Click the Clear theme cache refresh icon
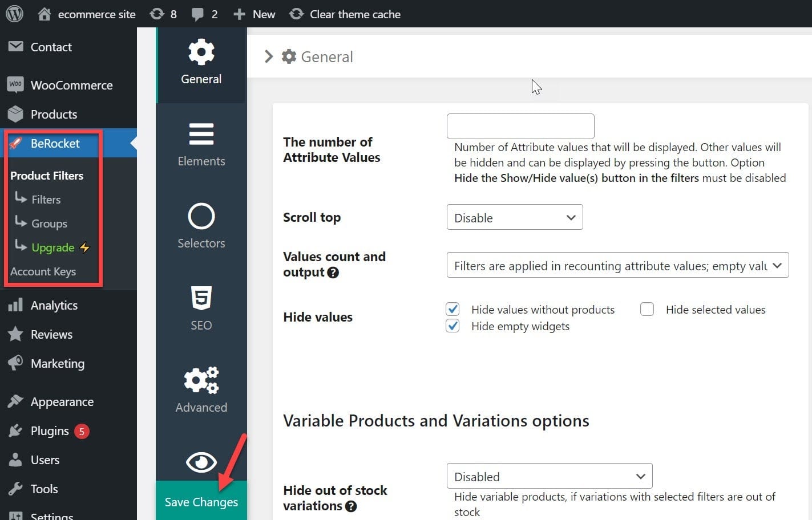The height and width of the screenshot is (520, 812). click(296, 14)
